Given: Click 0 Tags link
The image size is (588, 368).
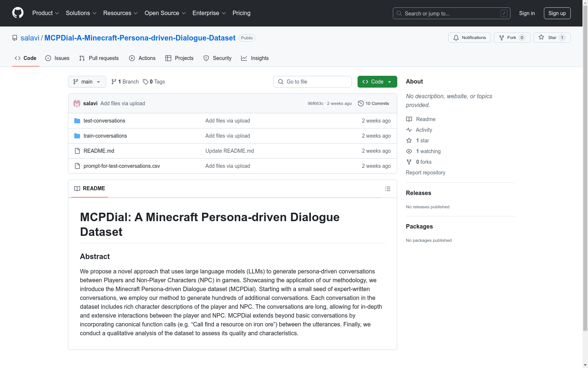Looking at the screenshot, I should (154, 82).
